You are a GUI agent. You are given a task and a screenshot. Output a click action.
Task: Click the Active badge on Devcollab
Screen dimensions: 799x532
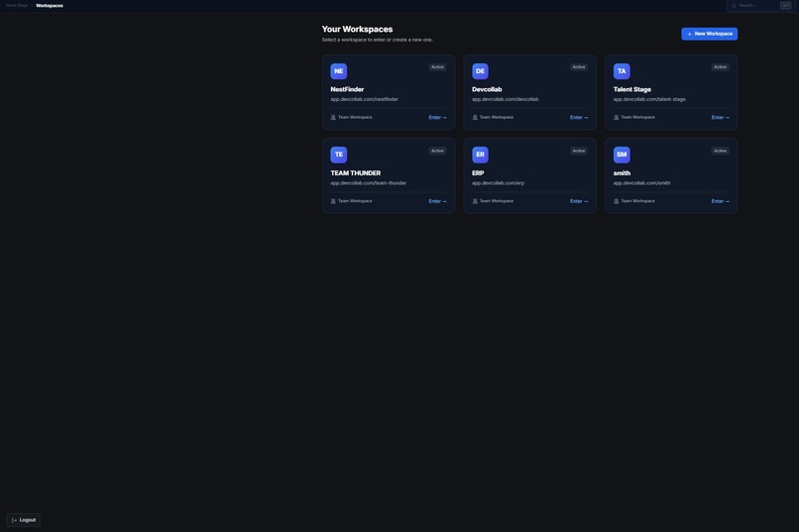pyautogui.click(x=579, y=67)
